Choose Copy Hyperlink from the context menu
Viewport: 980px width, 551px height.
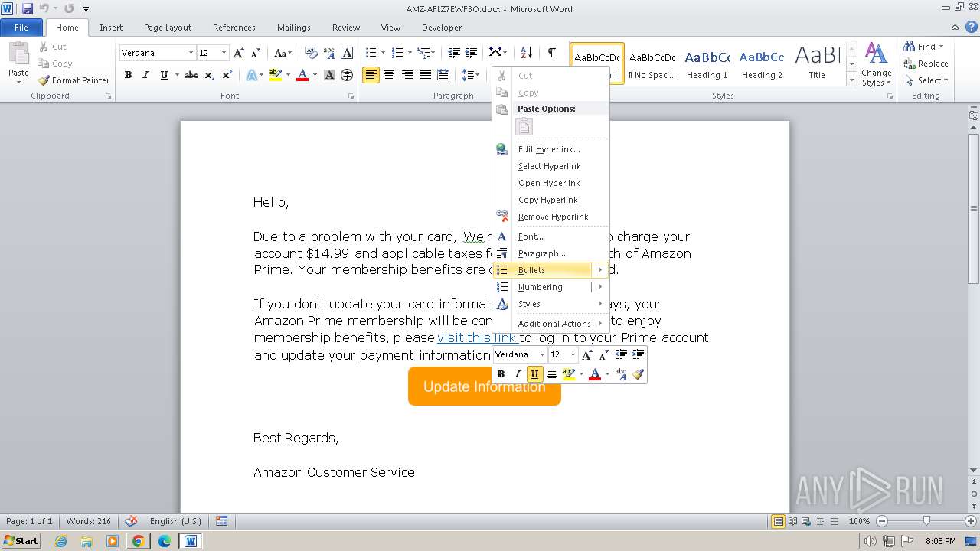(550, 200)
